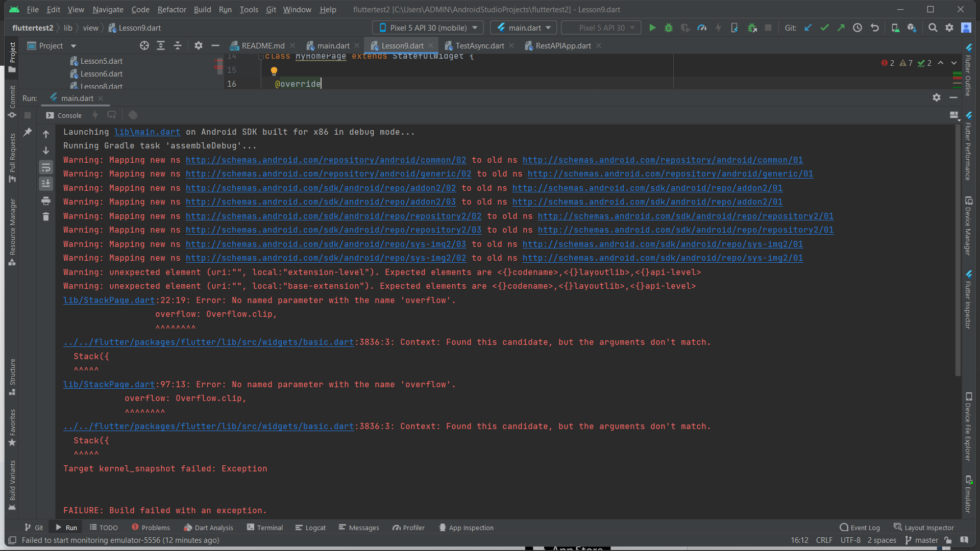This screenshot has width=980, height=551.
Task: Toggle scroll to end of console
Action: 46,184
